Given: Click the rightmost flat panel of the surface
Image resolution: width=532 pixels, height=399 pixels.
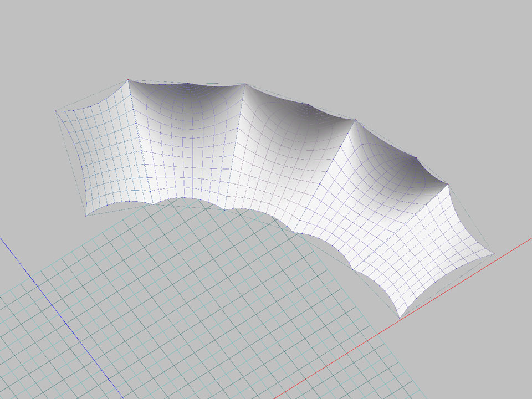Looking at the screenshot, I should (x=438, y=249).
